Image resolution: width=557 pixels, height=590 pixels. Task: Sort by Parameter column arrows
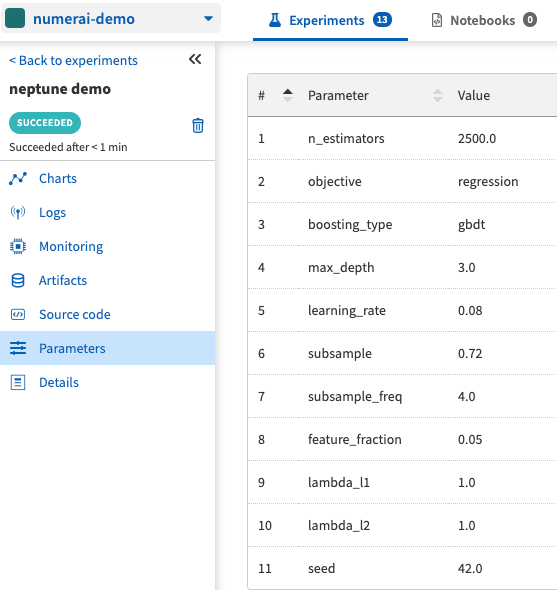(x=437, y=95)
